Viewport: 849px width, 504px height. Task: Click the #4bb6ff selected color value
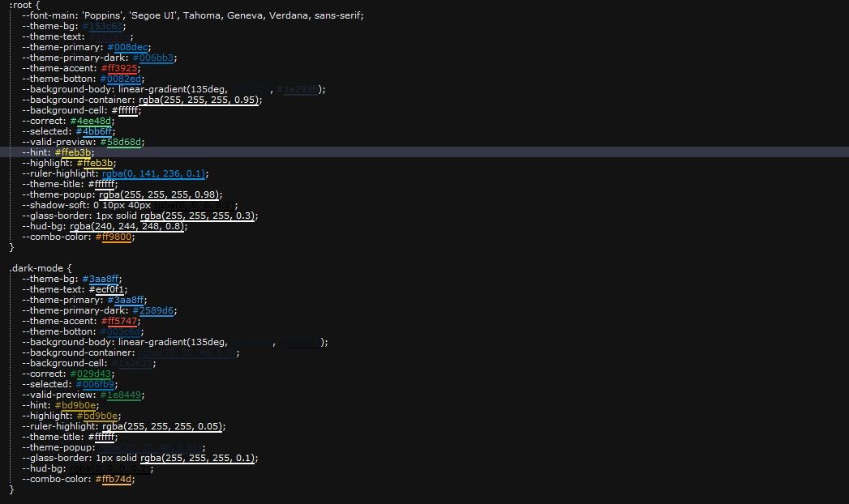click(x=96, y=131)
